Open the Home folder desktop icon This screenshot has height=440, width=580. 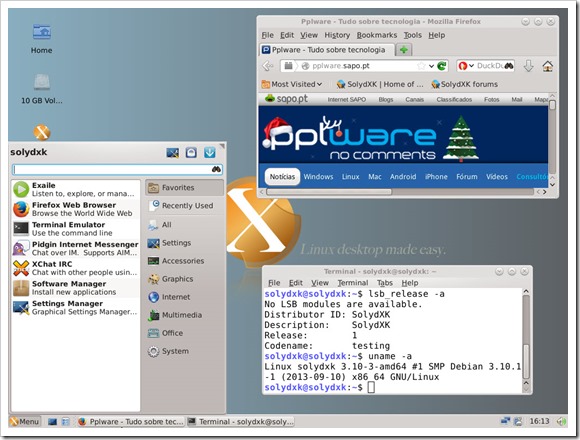point(41,32)
